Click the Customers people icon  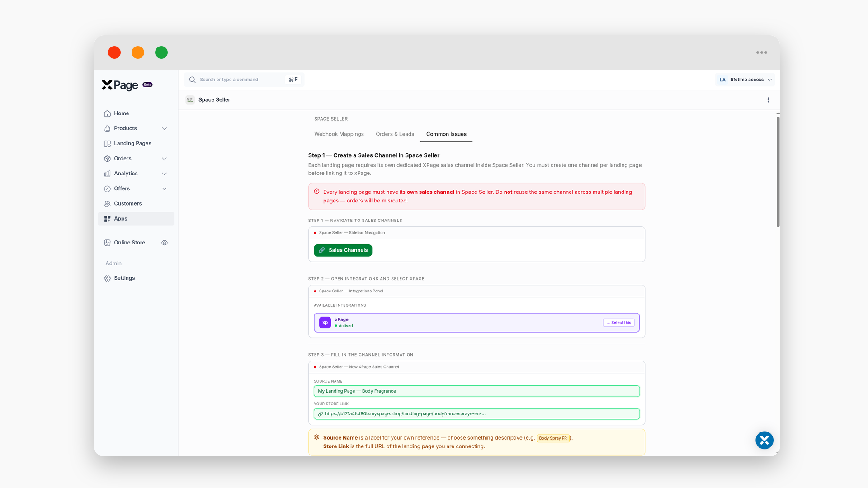tap(107, 204)
